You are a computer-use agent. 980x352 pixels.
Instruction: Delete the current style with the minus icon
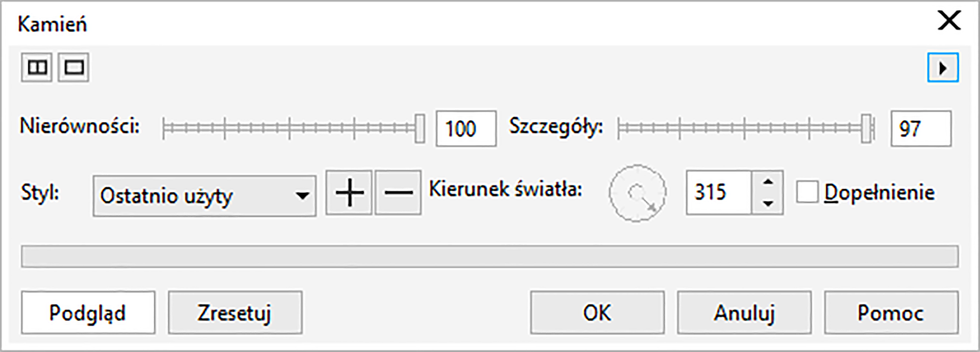point(398,193)
